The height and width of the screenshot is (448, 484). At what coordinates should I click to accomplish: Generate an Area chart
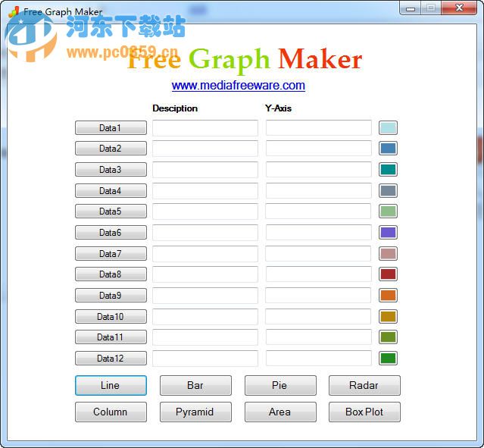280,412
